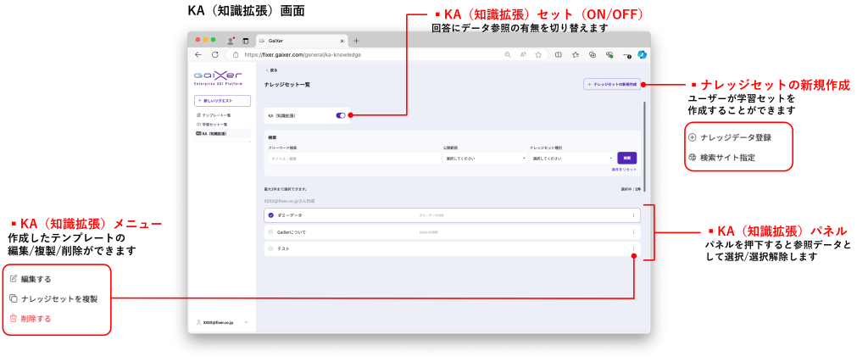Click the bookmark star icon in address bar
Screen dimensions: 868x362
(538, 54)
